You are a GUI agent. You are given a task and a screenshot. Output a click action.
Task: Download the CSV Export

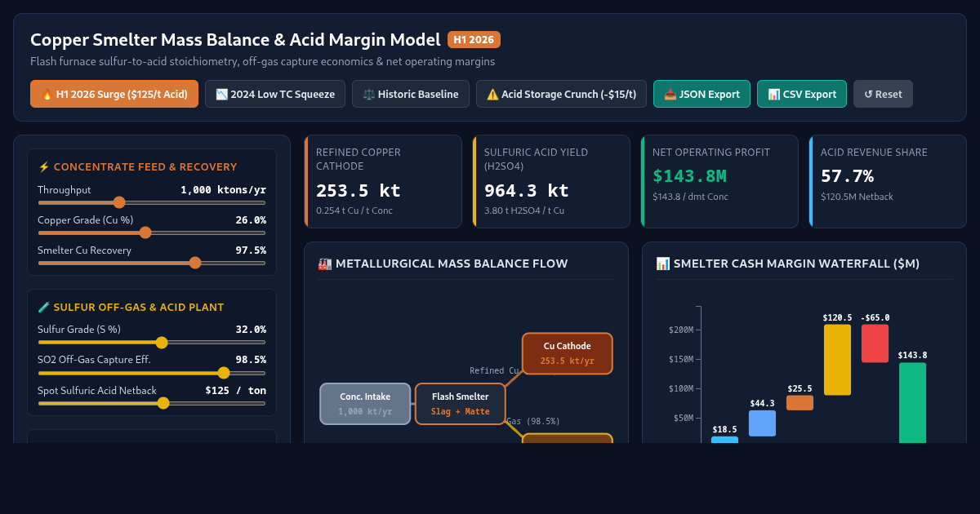tap(802, 94)
